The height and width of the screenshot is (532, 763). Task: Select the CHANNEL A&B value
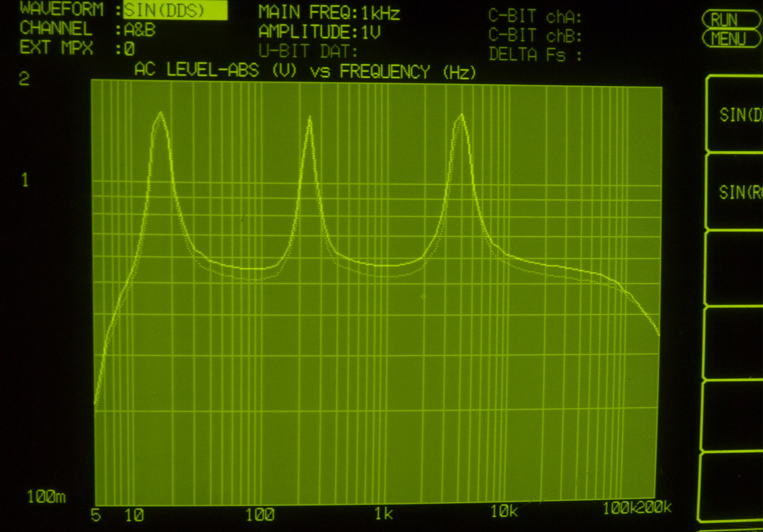click(x=140, y=30)
